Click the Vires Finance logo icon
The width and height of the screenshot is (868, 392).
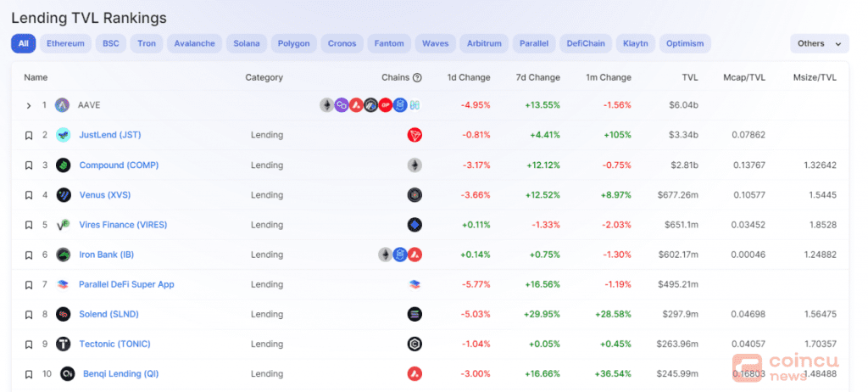[63, 225]
